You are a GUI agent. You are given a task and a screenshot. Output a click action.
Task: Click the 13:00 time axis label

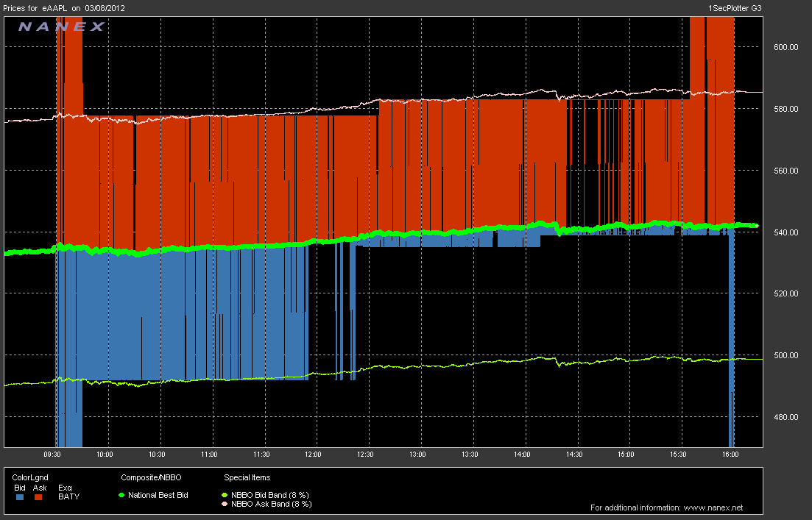click(417, 455)
